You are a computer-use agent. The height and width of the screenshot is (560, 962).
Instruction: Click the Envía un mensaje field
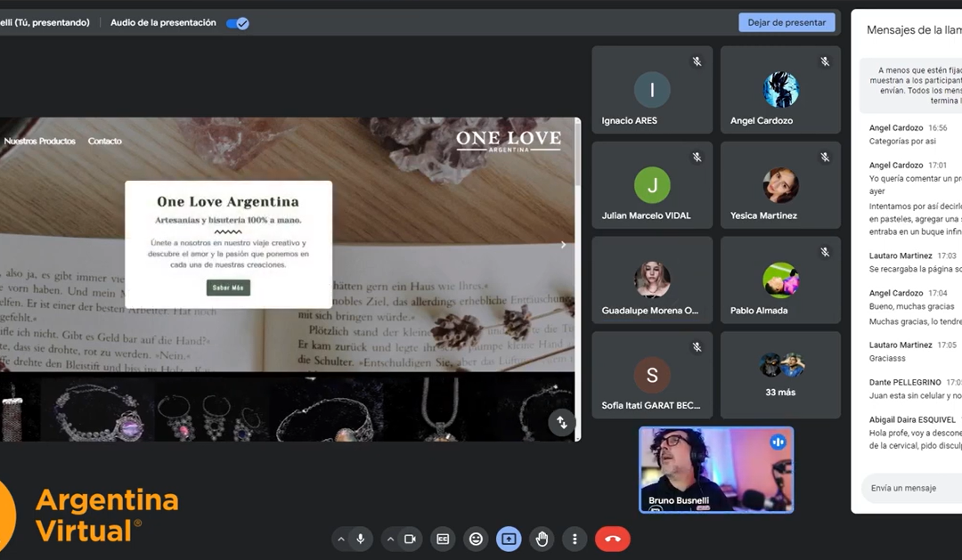click(912, 488)
